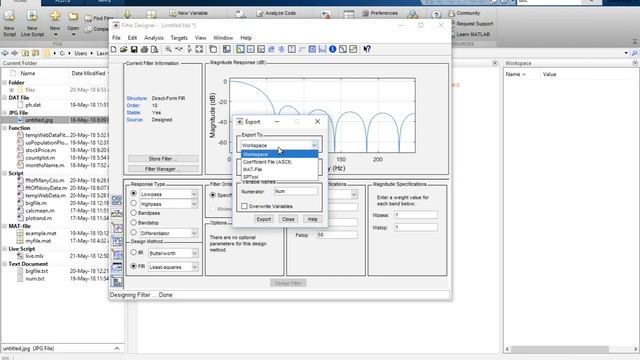640x360 pixels.
Task: Open the Highpass type dropdown
Action: [194, 204]
